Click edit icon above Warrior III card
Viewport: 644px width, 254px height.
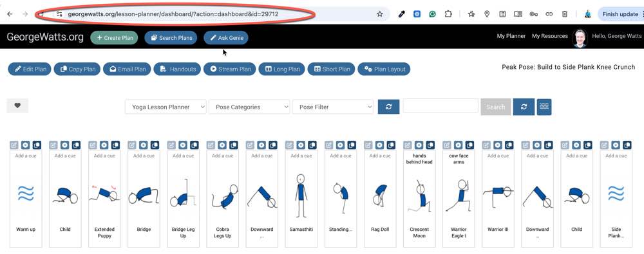(486, 145)
